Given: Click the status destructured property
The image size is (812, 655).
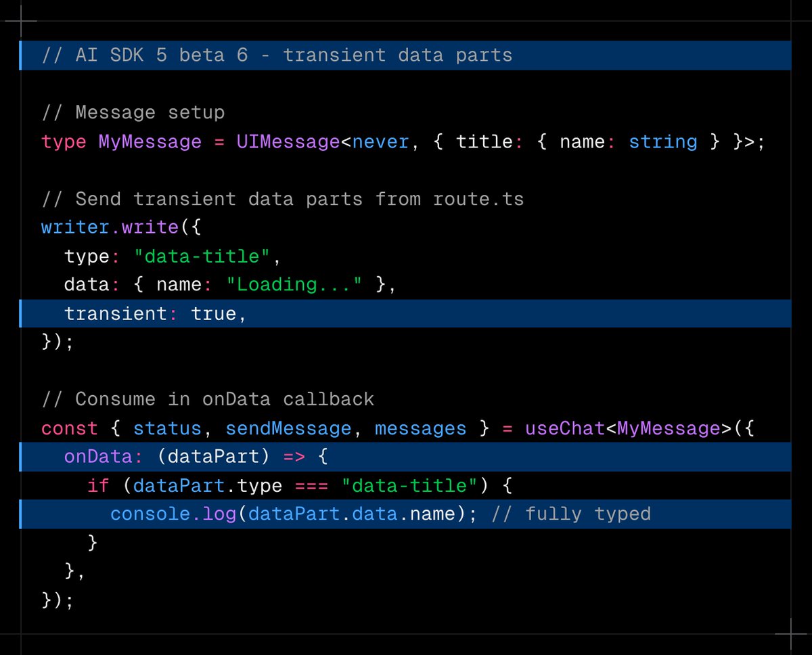Looking at the screenshot, I should click(167, 428).
